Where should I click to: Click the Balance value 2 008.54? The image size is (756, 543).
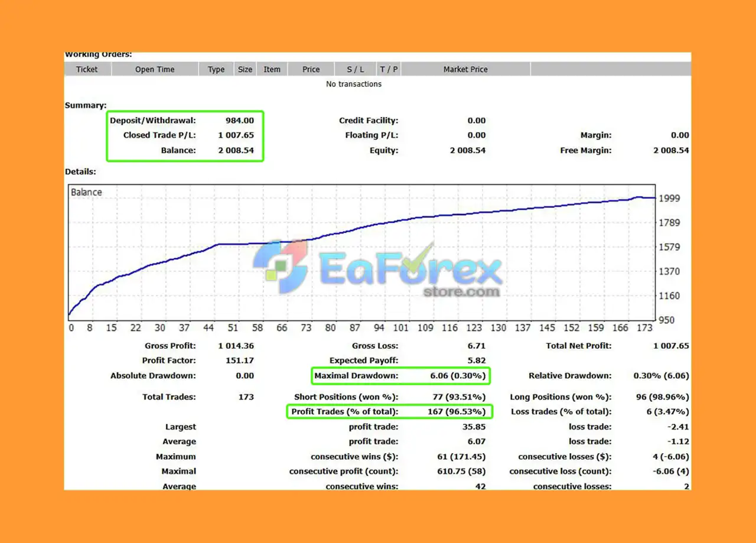[236, 150]
